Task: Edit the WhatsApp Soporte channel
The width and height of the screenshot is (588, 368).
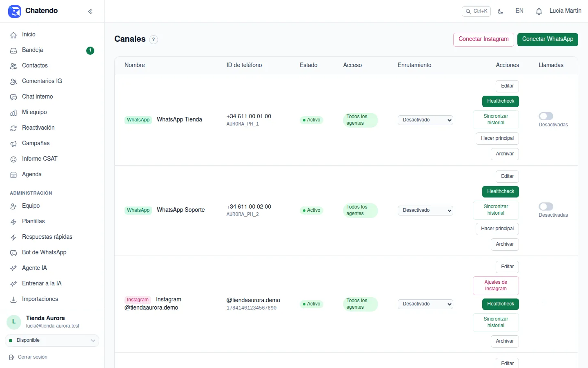Action: (507, 177)
